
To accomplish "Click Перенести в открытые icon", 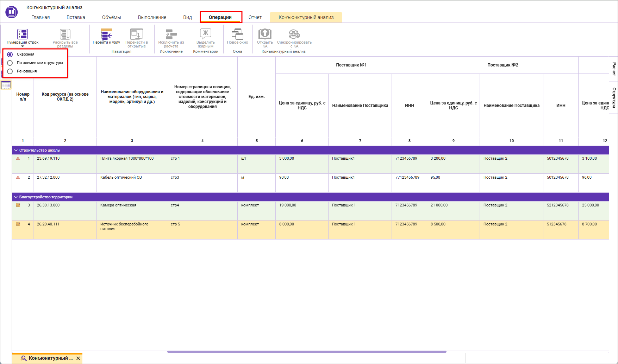I will [x=137, y=34].
